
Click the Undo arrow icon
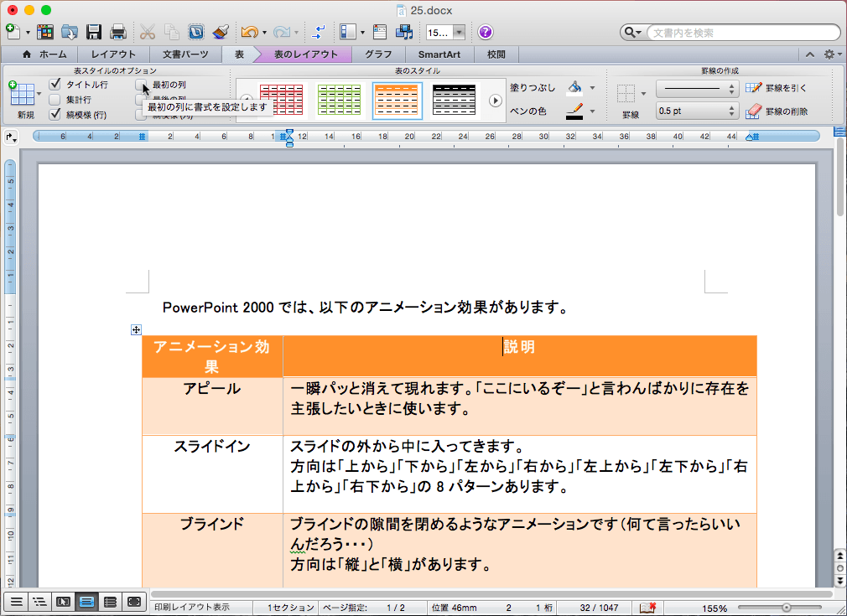coord(248,33)
